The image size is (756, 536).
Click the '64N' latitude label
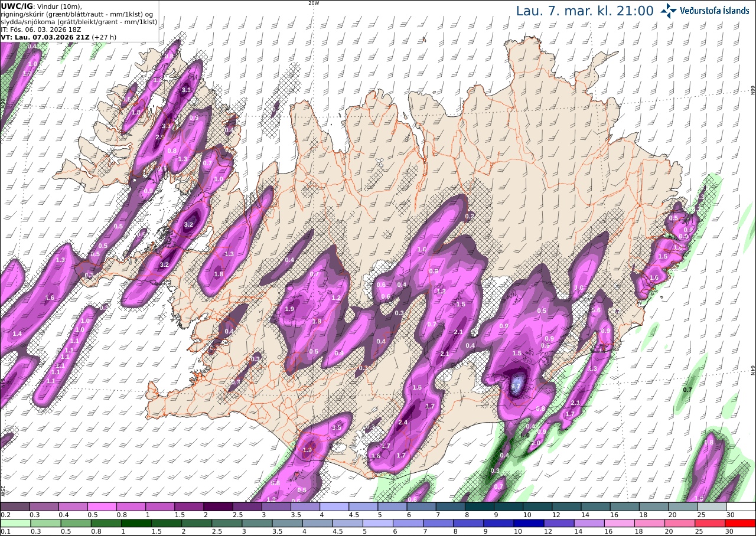coord(753,370)
